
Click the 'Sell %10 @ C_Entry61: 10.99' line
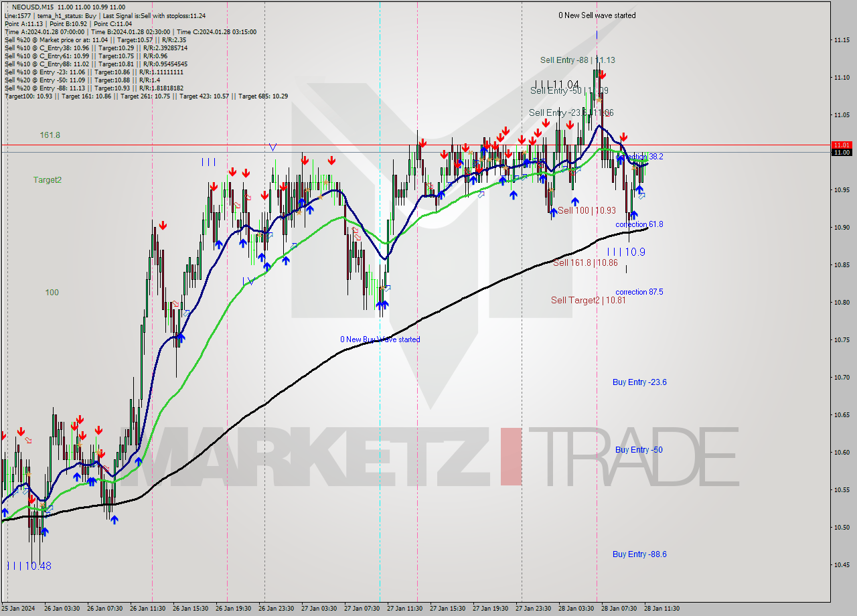86,56
